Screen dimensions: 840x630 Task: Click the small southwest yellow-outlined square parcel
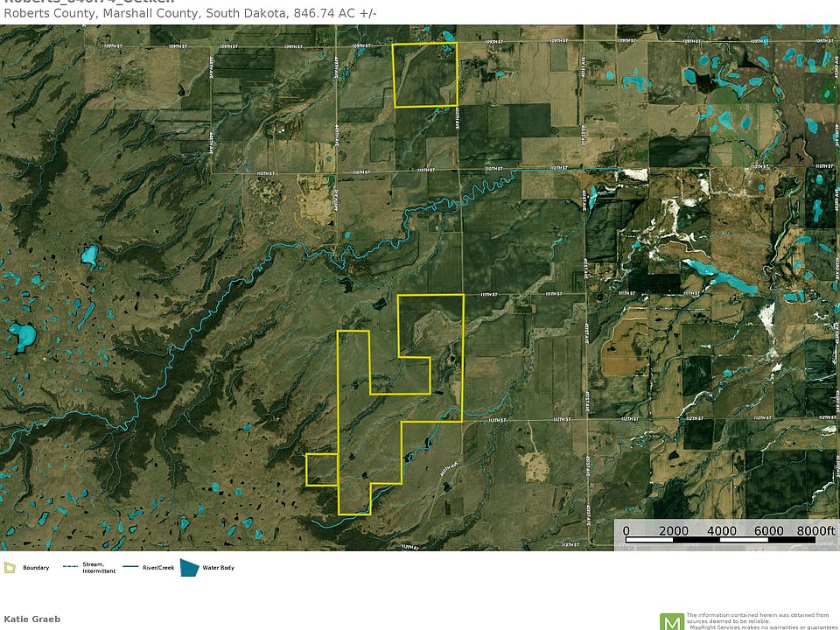tap(321, 470)
